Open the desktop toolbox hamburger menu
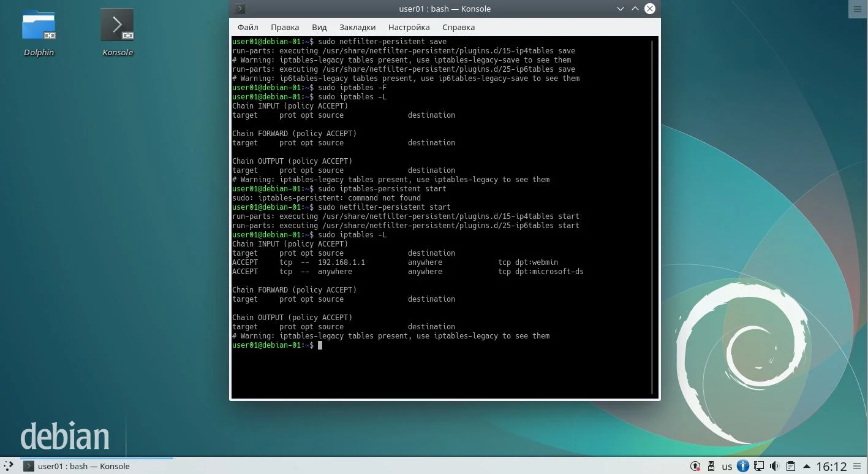 click(857, 9)
